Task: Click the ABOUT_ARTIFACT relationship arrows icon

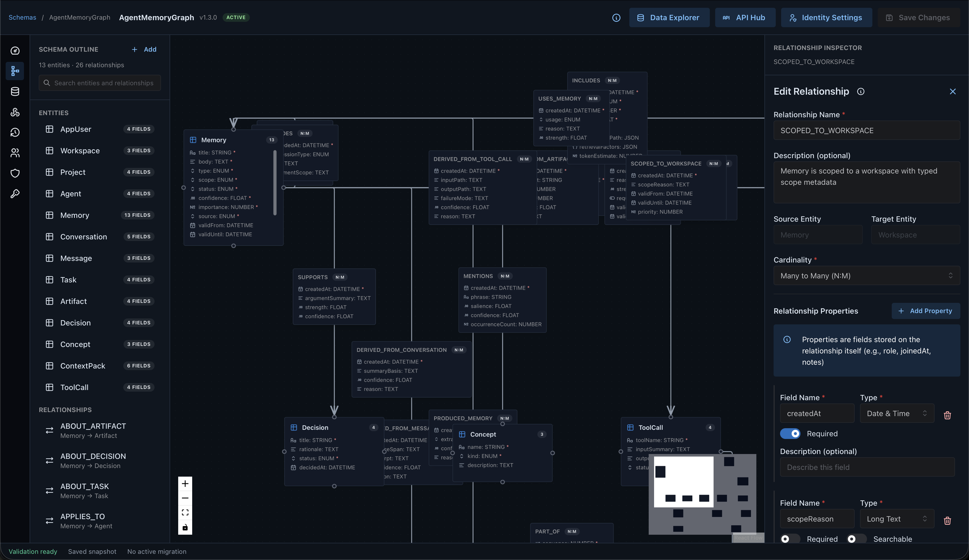Action: pyautogui.click(x=49, y=430)
